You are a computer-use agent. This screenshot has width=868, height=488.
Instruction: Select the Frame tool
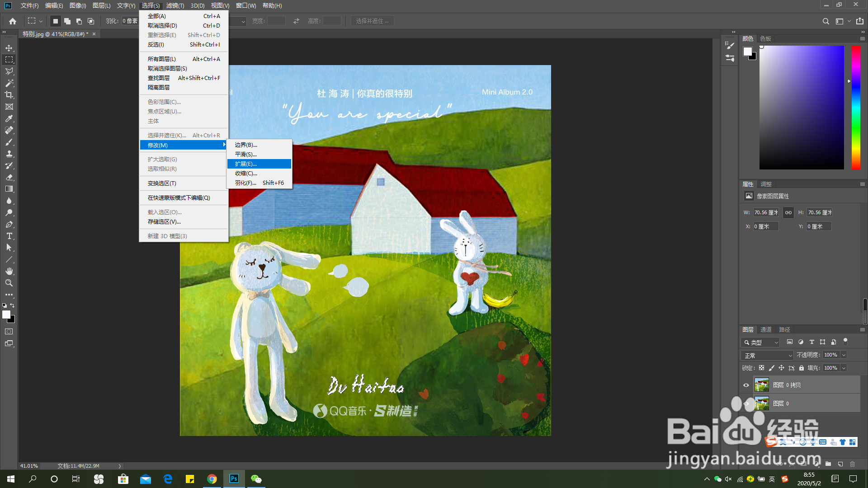(x=9, y=107)
